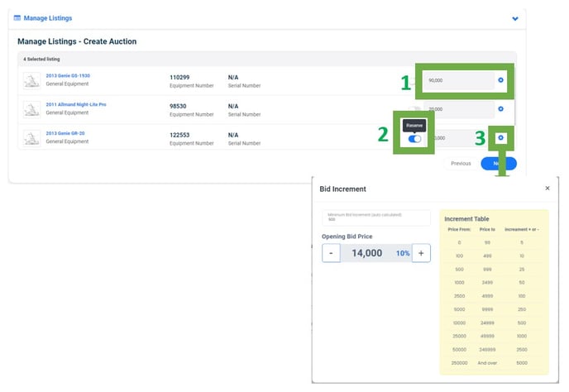
Task: Click the blue Next button
Action: click(498, 164)
